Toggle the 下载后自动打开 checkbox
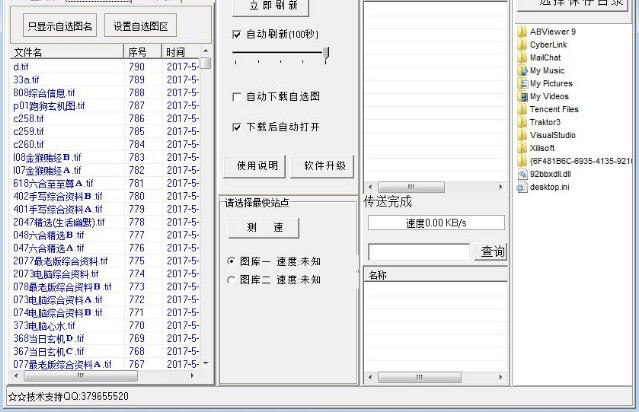 (236, 127)
